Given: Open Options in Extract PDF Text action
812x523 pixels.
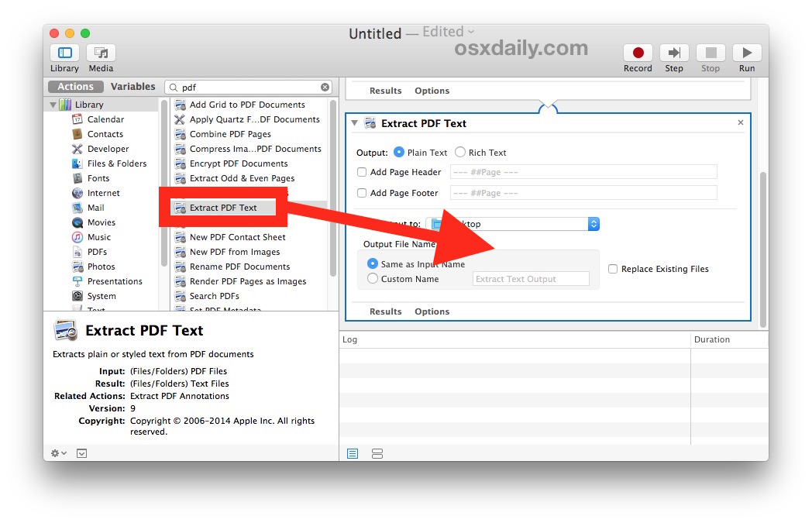Looking at the screenshot, I should (432, 311).
